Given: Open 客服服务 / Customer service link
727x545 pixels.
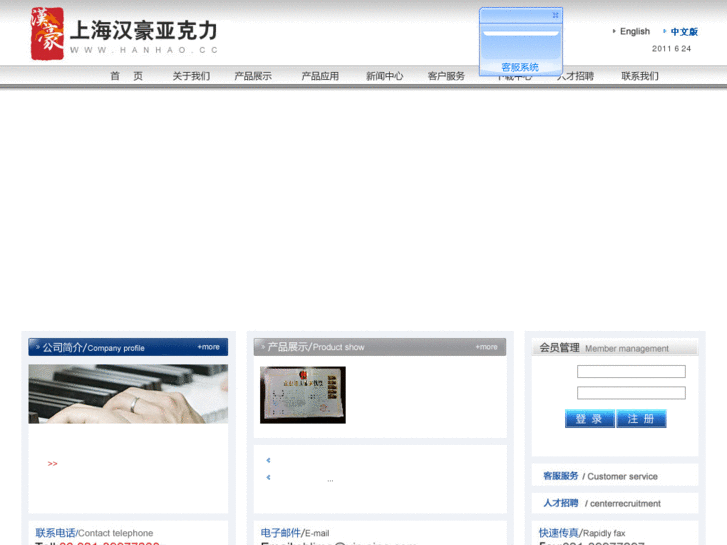Looking at the screenshot, I should coord(600,476).
